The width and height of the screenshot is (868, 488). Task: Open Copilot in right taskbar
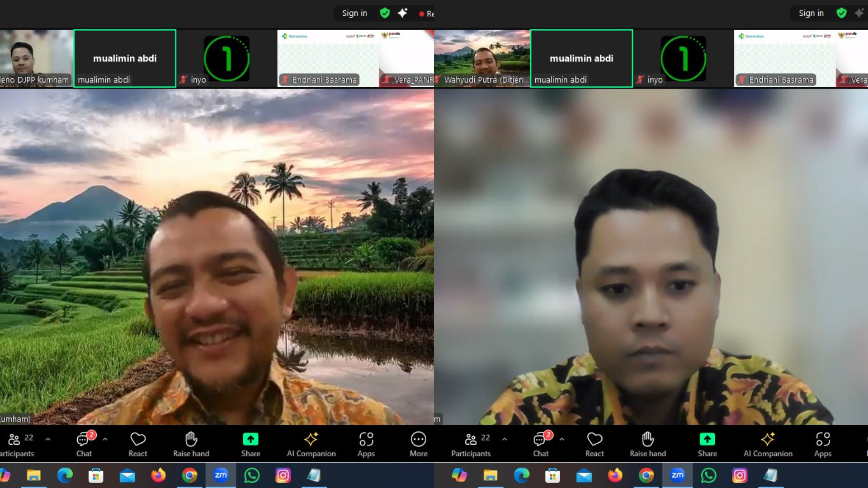tap(459, 475)
